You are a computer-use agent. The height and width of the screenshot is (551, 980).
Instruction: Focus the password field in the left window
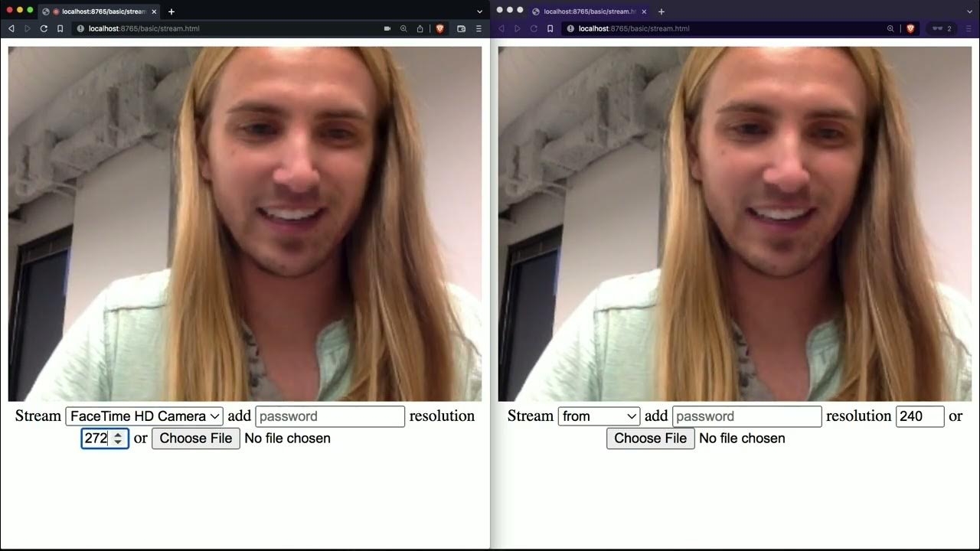click(x=330, y=416)
